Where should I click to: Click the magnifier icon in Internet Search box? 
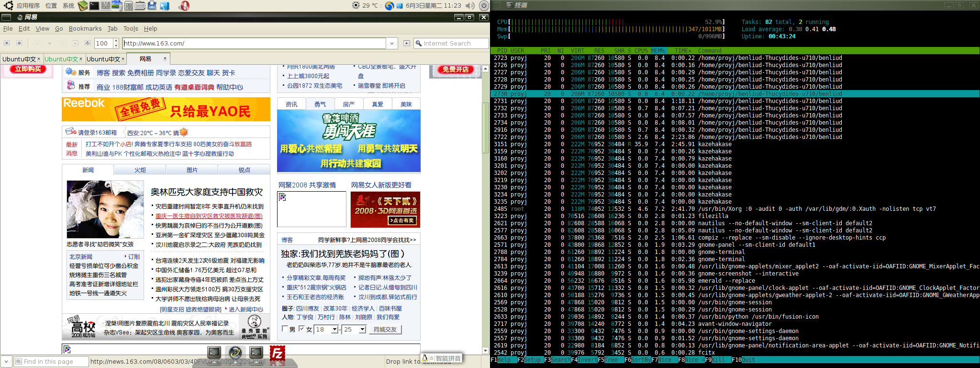(419, 43)
